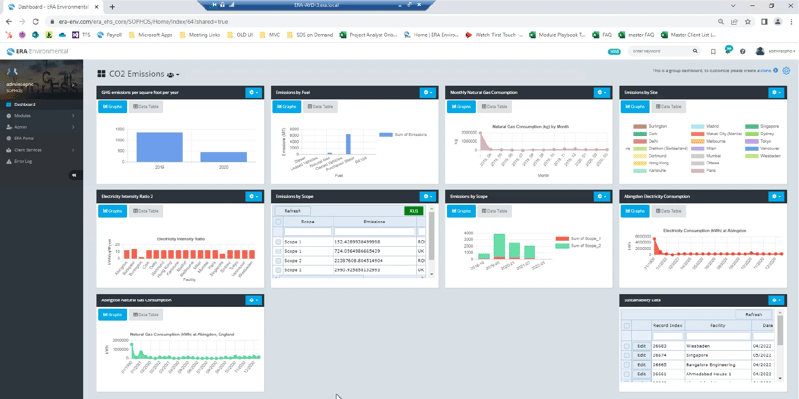Screen dimensions: 799x399
Task: Tick checkbox for Bangalore Engineering row
Action: tap(627, 365)
